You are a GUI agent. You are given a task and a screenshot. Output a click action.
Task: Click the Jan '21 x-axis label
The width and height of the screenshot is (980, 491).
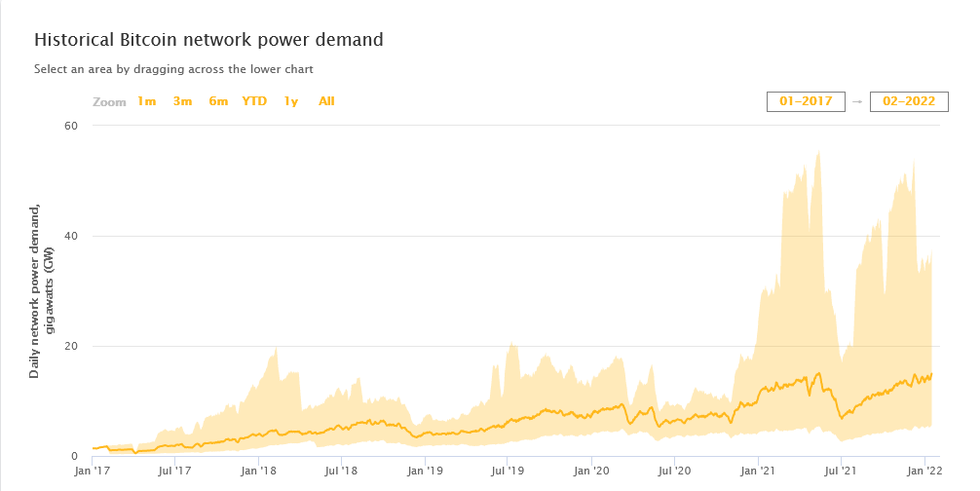758,471
